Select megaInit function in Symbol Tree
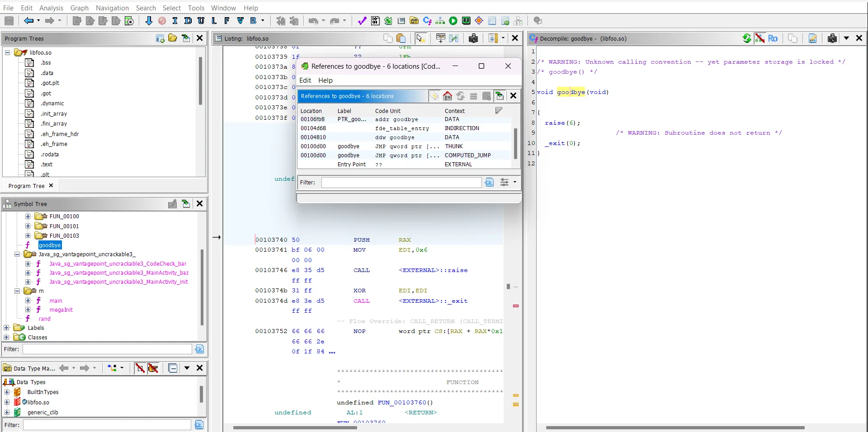 61,310
